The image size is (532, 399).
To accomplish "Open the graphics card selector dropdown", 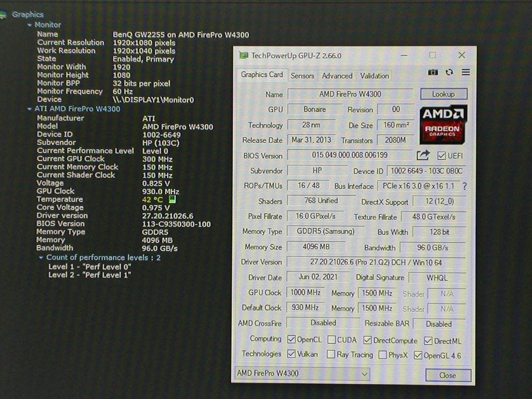I will [364, 373].
